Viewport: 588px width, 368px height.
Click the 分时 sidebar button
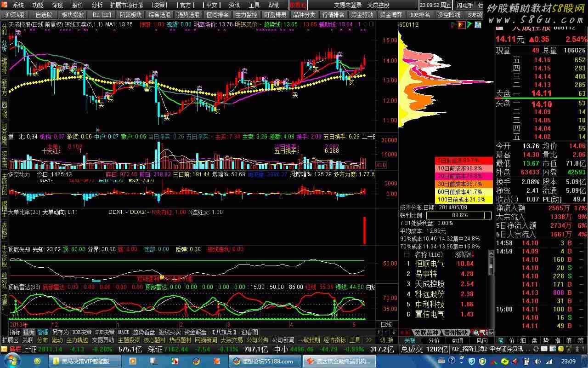click(x=4, y=29)
